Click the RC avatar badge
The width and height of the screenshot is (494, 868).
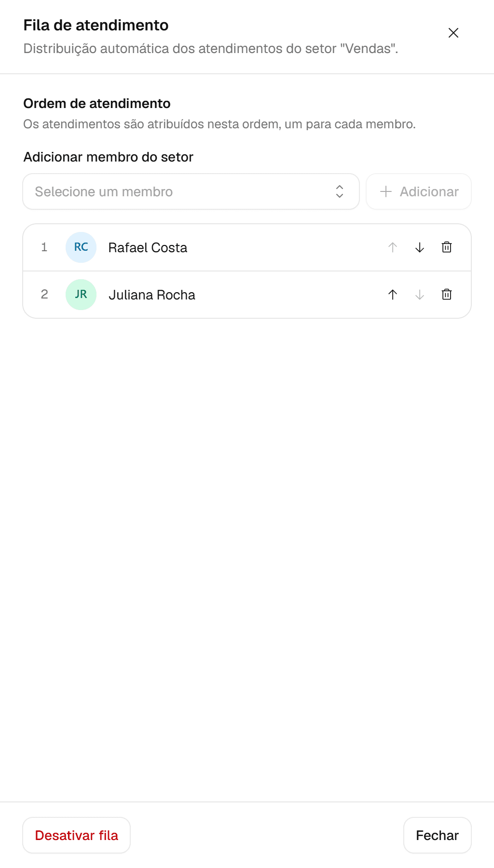81,247
